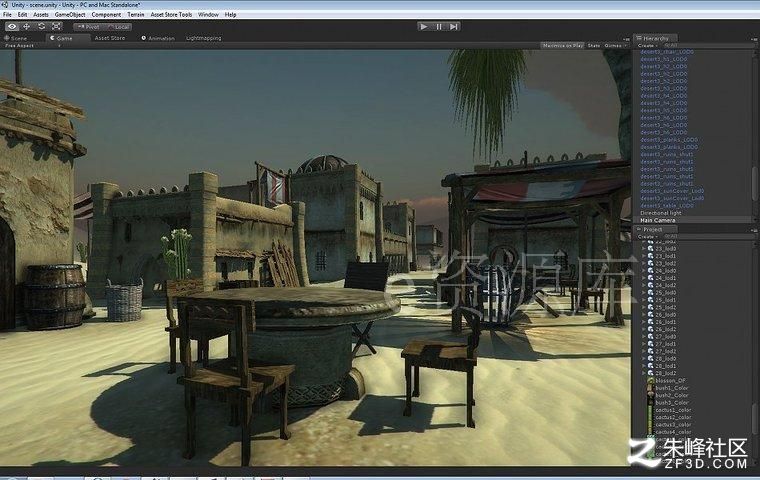Expand the 28_lod2 asset
Image resolution: width=760 pixels, height=480 pixels.
tap(644, 373)
